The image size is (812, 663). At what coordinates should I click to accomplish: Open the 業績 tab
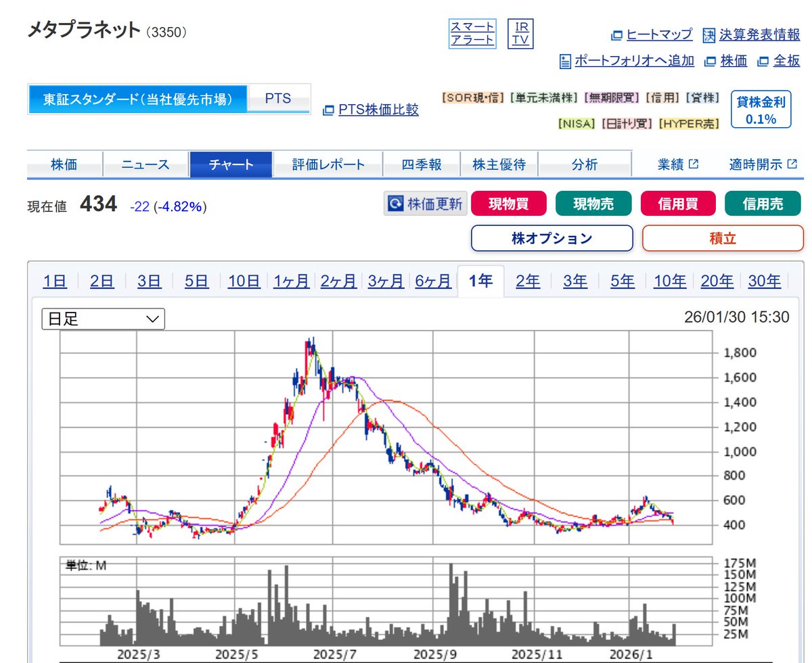click(x=677, y=164)
